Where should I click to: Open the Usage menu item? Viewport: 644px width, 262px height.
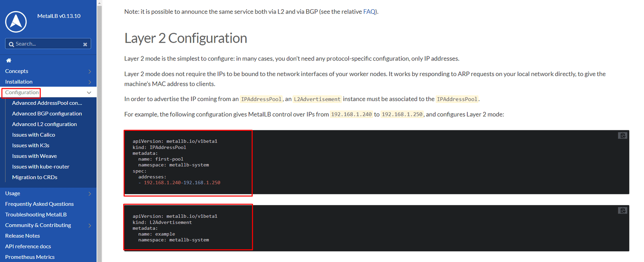pos(12,194)
